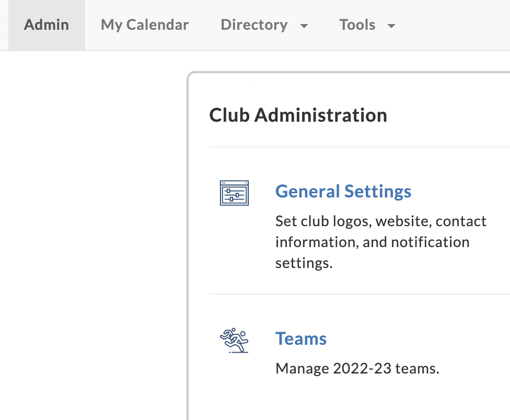Click the Settings word in General Settings
The width and height of the screenshot is (510, 420).
pyautogui.click(x=378, y=192)
